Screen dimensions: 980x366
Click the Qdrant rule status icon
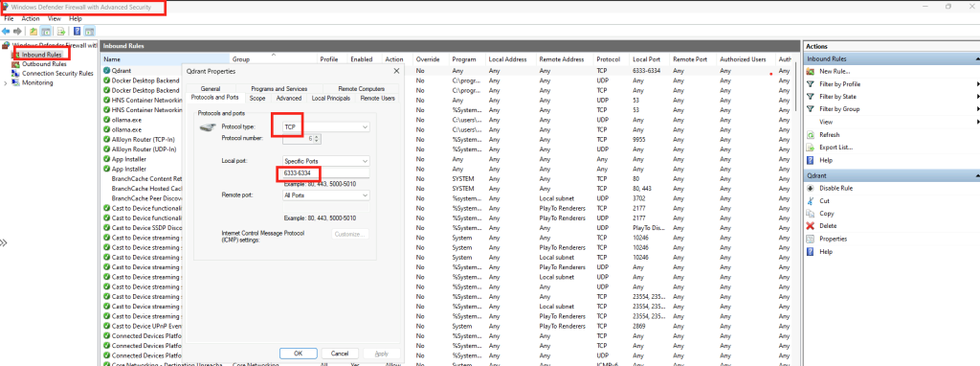coord(107,71)
